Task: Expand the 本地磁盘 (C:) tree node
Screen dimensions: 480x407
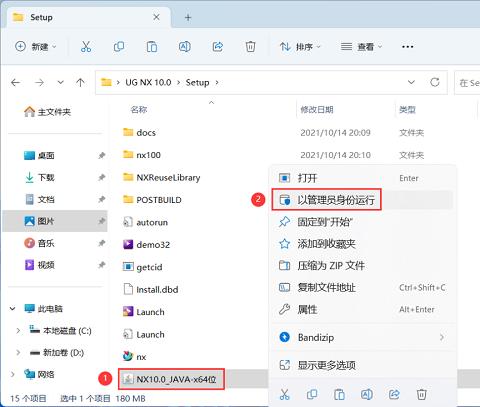Action: (x=18, y=331)
